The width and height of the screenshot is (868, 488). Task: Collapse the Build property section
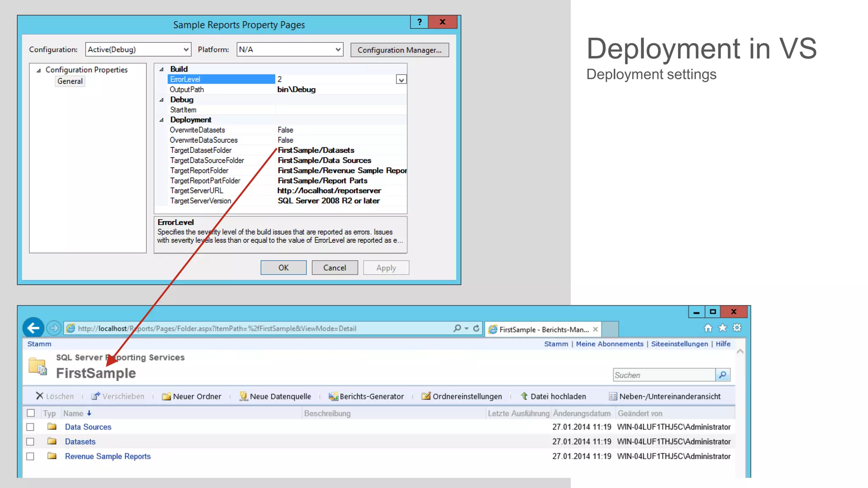161,69
